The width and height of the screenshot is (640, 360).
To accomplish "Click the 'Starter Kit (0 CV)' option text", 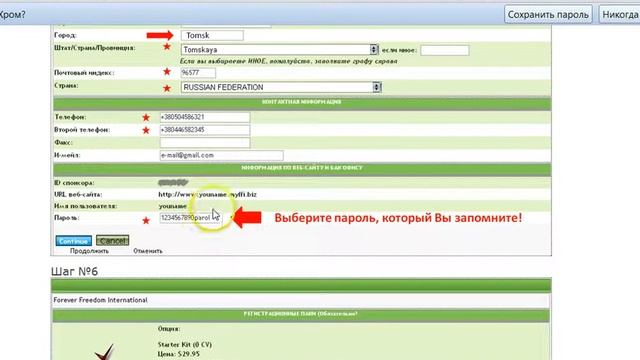I will click(x=184, y=344).
